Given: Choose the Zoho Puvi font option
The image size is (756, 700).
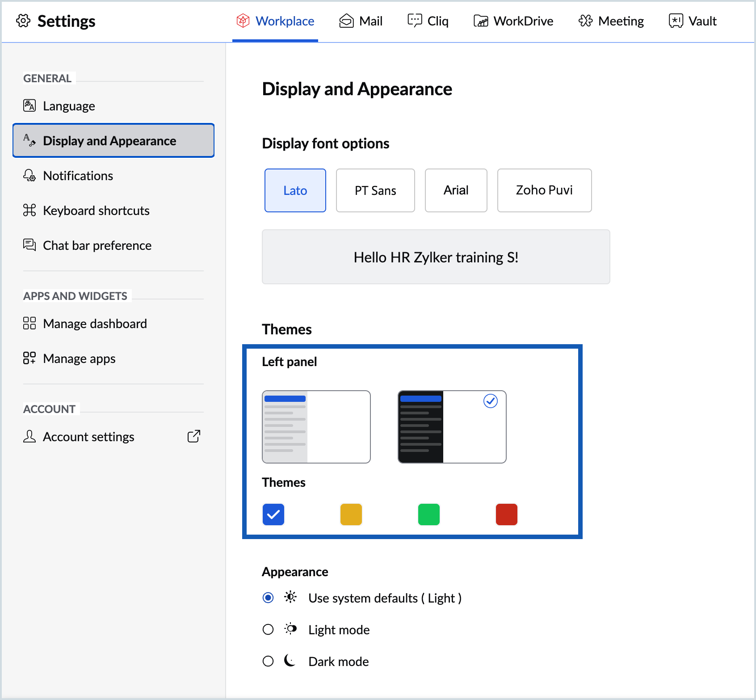Looking at the screenshot, I should 544,190.
